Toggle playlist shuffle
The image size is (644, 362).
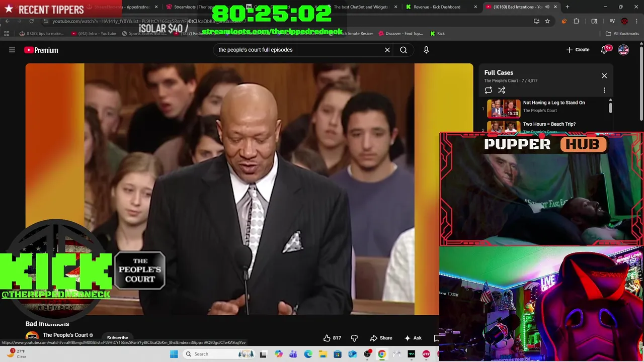502,90
